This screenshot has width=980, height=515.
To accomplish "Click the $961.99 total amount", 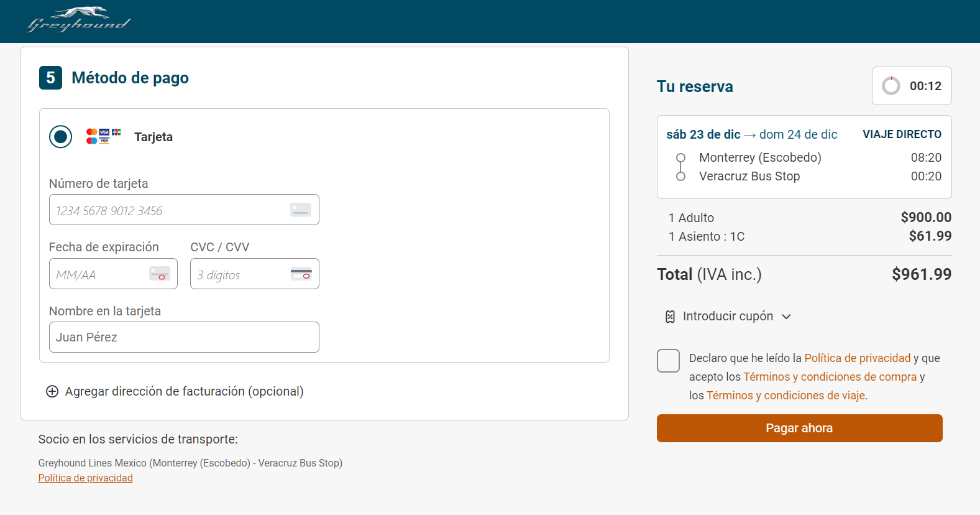I will 922,274.
